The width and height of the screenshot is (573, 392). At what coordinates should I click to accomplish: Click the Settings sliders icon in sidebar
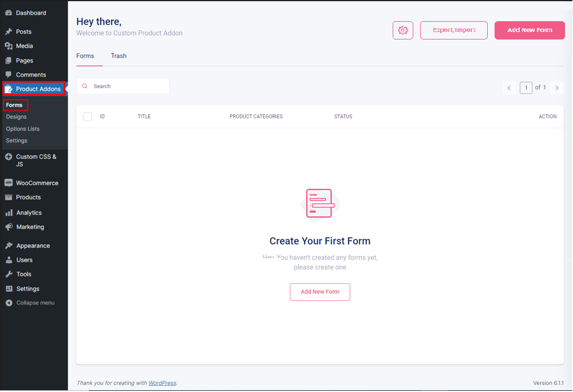pyautogui.click(x=9, y=288)
